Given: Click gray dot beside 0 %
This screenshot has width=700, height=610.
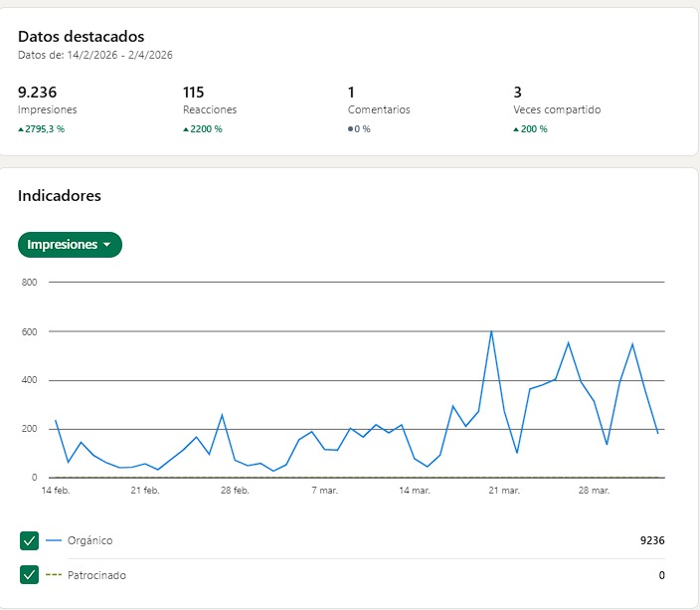Looking at the screenshot, I should click(x=351, y=129).
